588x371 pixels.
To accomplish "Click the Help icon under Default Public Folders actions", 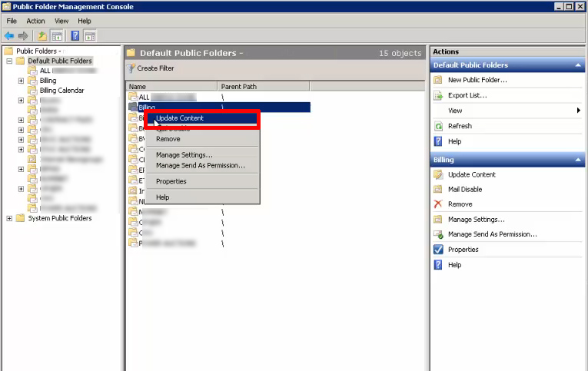I will (437, 141).
